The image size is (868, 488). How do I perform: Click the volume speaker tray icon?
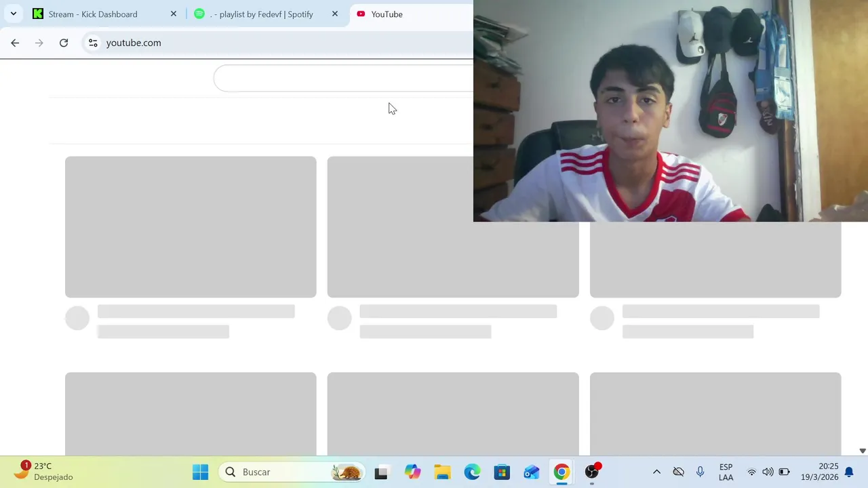click(x=768, y=472)
